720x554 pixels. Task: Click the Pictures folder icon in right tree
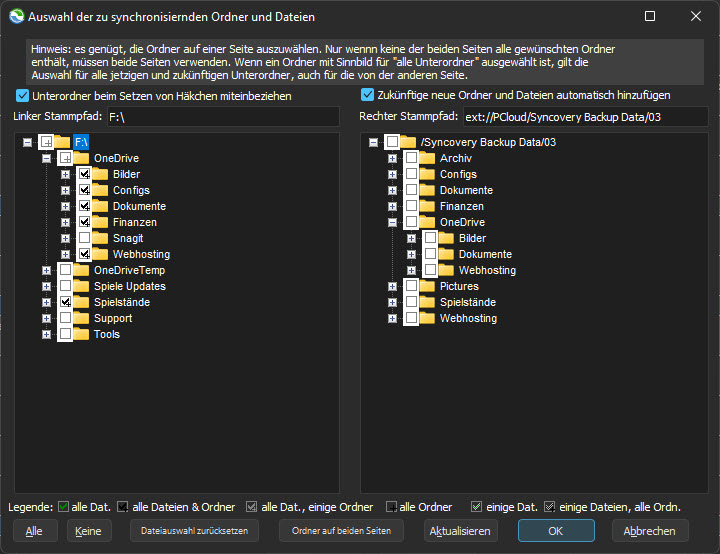[427, 286]
